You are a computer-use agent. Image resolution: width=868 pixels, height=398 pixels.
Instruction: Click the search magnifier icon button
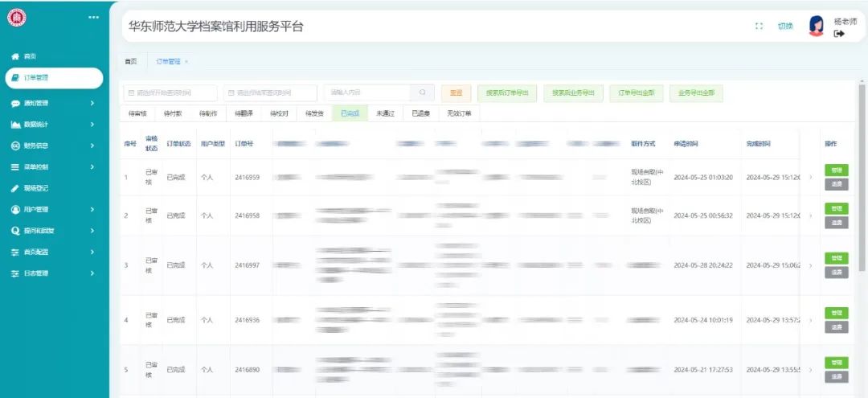pyautogui.click(x=422, y=92)
